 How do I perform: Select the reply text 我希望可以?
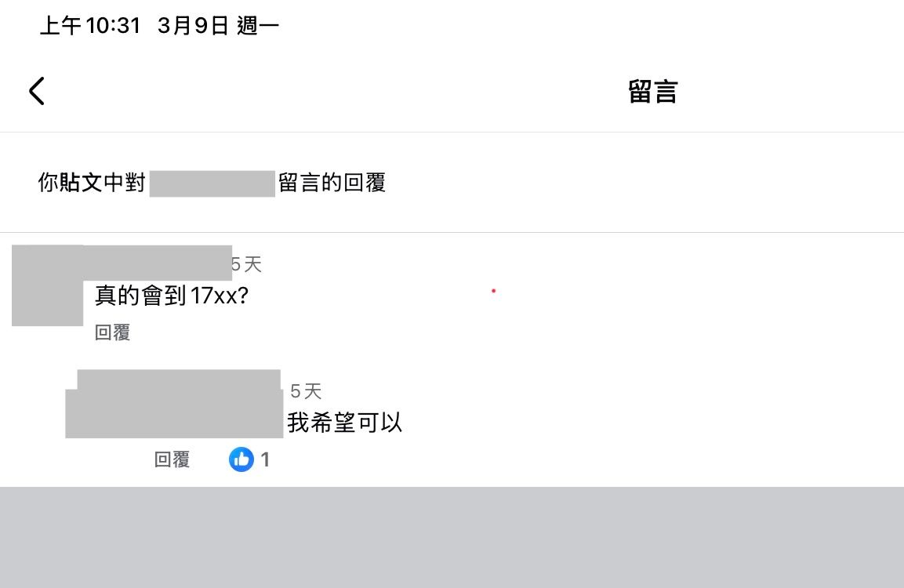pos(344,423)
